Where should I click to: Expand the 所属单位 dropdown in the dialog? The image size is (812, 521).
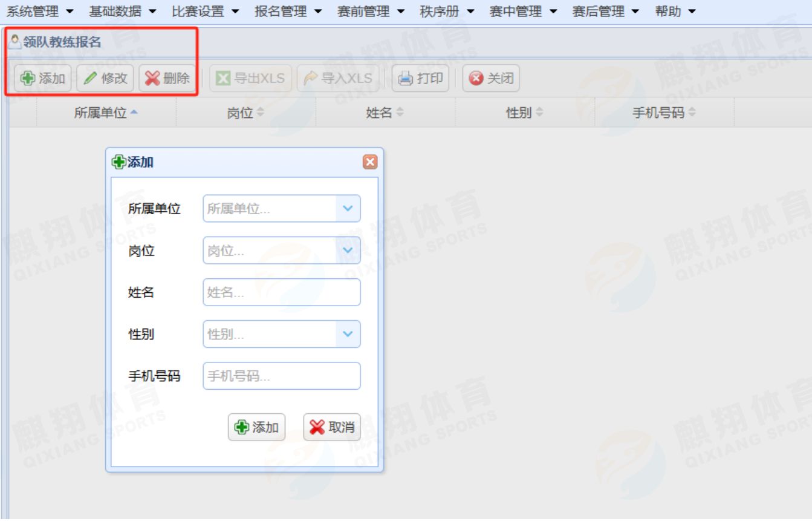348,209
